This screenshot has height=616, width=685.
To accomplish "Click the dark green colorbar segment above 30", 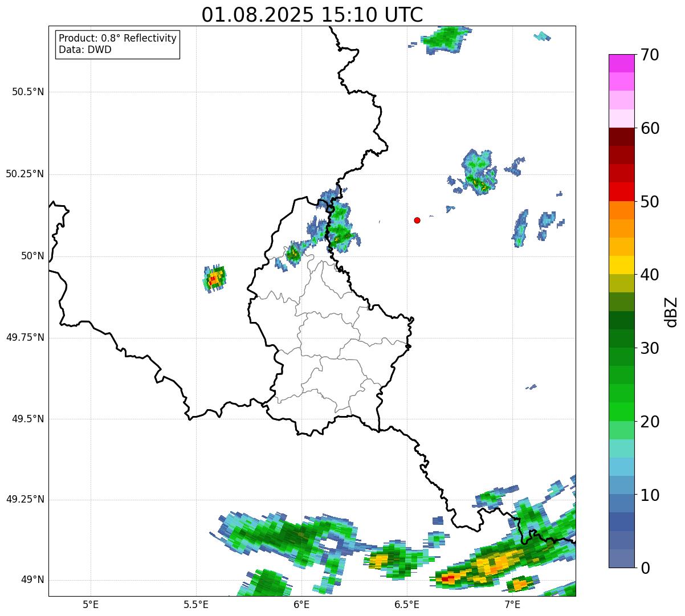I will [x=621, y=338].
